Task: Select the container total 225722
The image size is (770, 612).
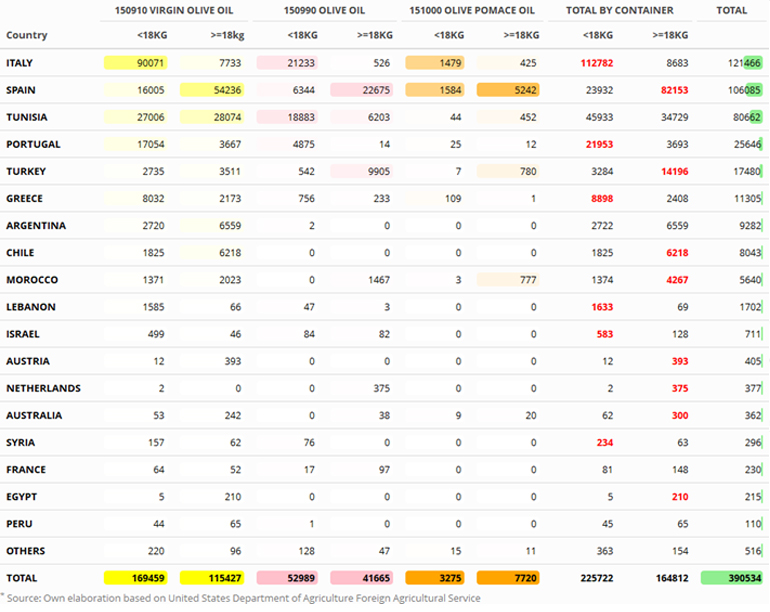Action: (597, 578)
